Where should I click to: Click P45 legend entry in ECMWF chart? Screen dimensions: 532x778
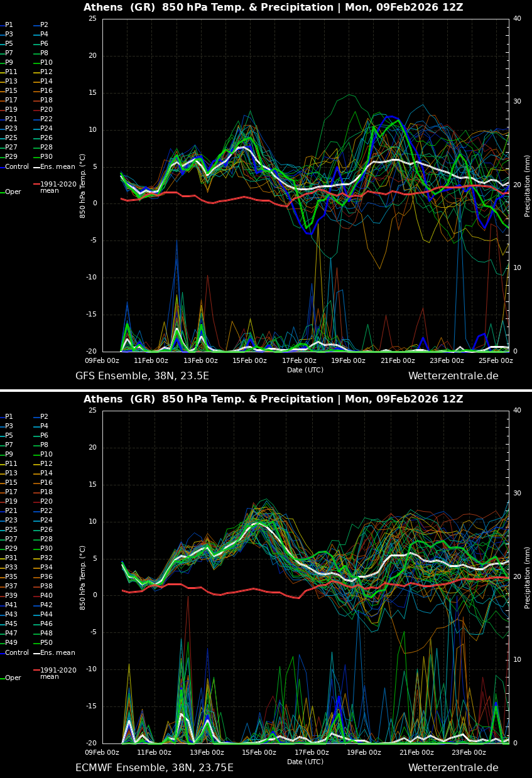(x=11, y=624)
